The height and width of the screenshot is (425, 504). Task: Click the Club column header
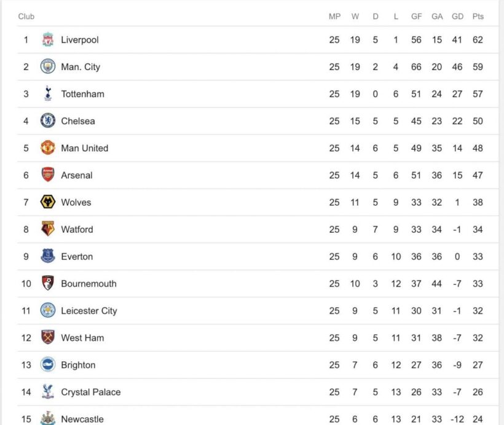tap(26, 17)
